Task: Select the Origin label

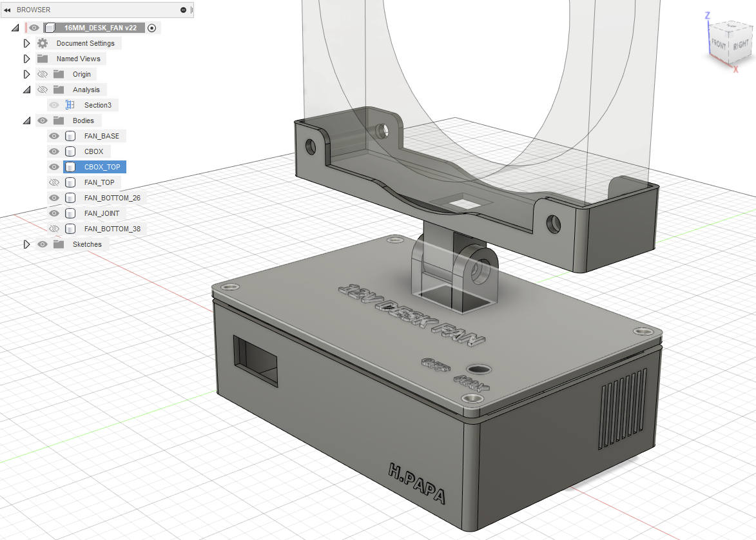Action: tap(81, 74)
